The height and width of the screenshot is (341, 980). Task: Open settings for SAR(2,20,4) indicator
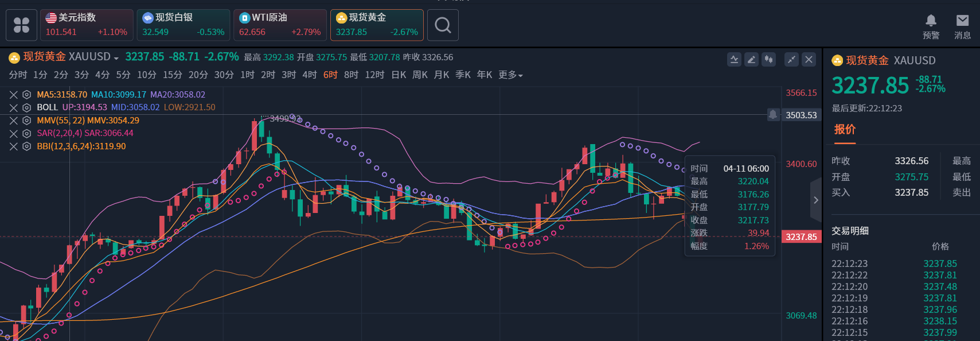click(x=26, y=133)
